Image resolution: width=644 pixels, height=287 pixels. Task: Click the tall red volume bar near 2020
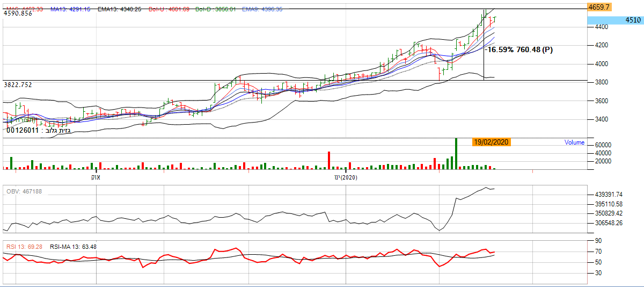click(329, 161)
